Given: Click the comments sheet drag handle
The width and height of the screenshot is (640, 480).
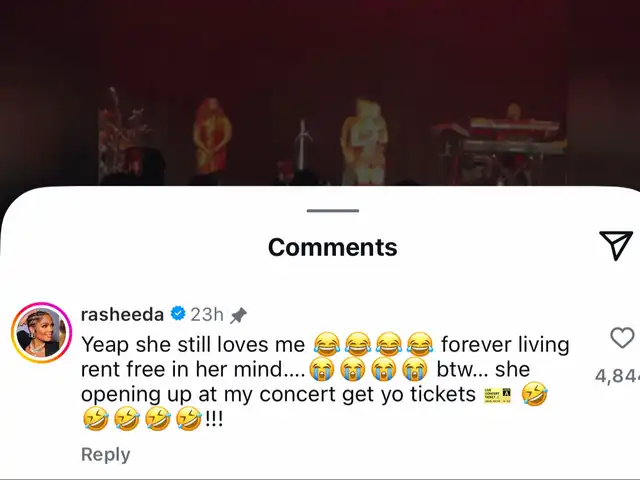Looking at the screenshot, I should [x=333, y=211].
